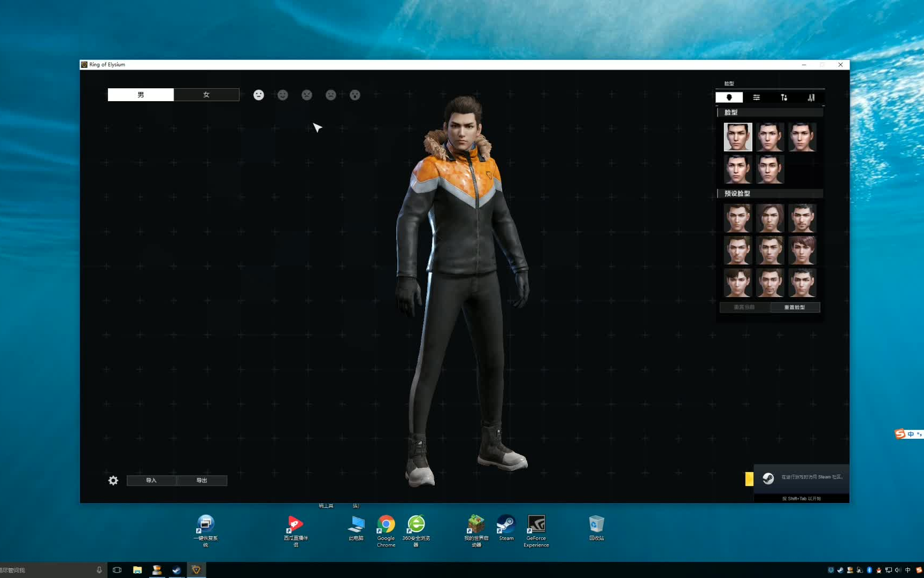
Task: Select third face shape in top row
Action: (x=802, y=137)
